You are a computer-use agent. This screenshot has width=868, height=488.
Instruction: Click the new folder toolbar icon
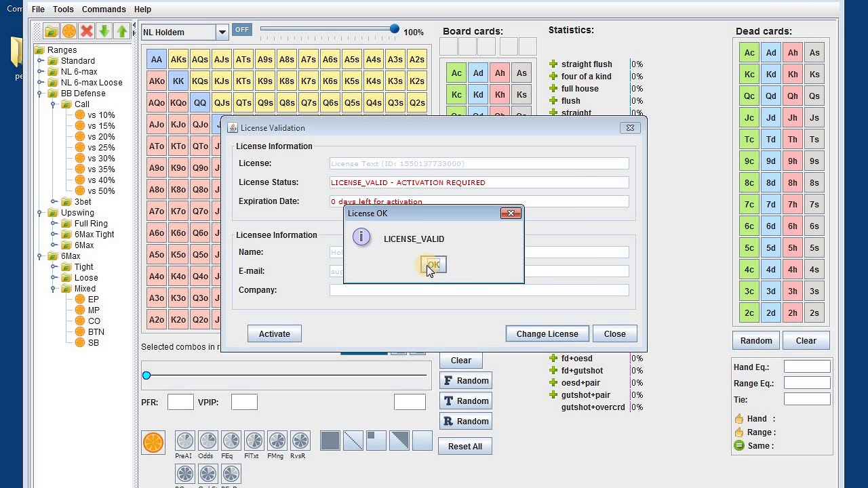(52, 31)
